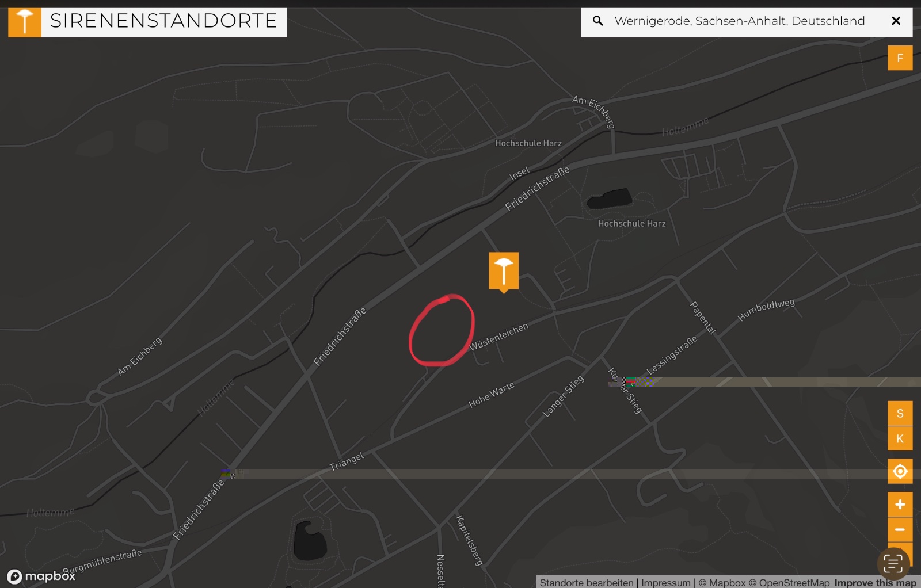
Task: Click the SIRENENSTANDORTE title banner
Action: (x=163, y=21)
